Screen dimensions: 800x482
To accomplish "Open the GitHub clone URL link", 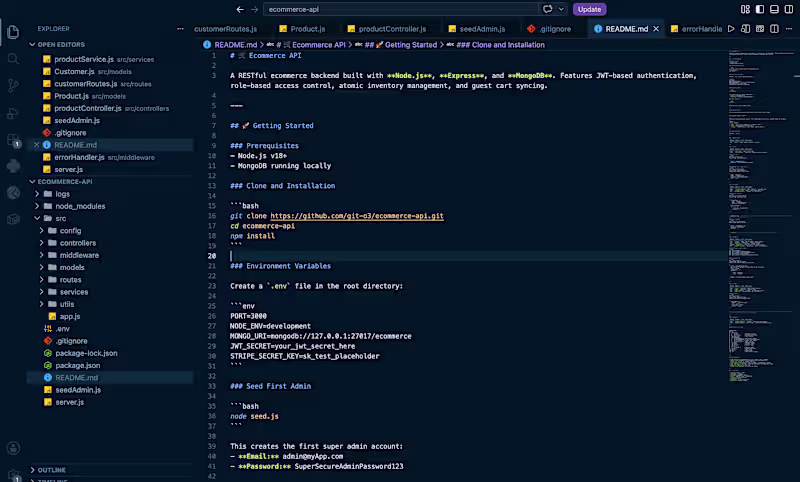I will (x=357, y=216).
